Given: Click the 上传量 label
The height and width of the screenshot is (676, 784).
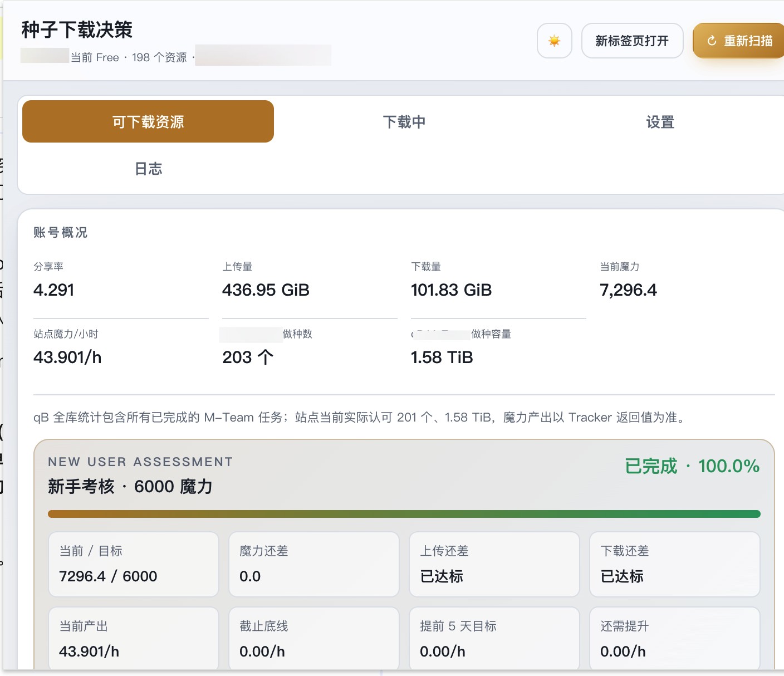Looking at the screenshot, I should pos(237,267).
